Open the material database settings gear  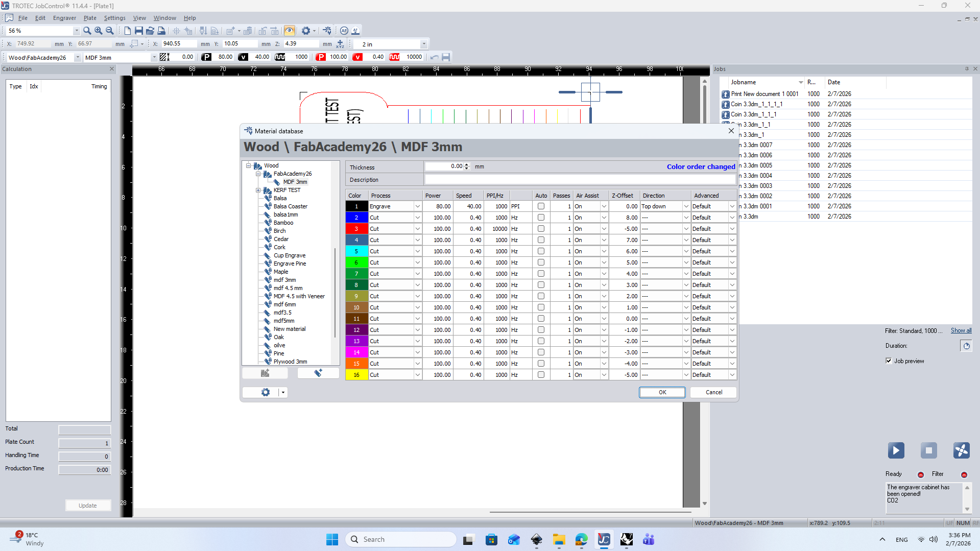pyautogui.click(x=265, y=392)
